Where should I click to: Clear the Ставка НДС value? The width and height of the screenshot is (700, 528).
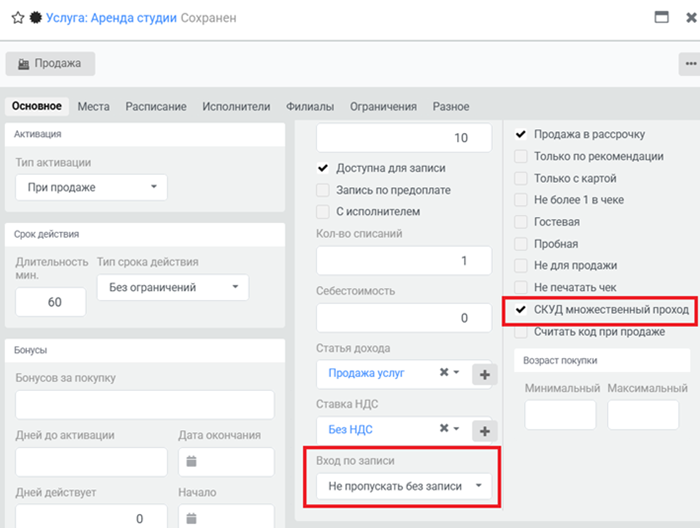pyautogui.click(x=444, y=428)
